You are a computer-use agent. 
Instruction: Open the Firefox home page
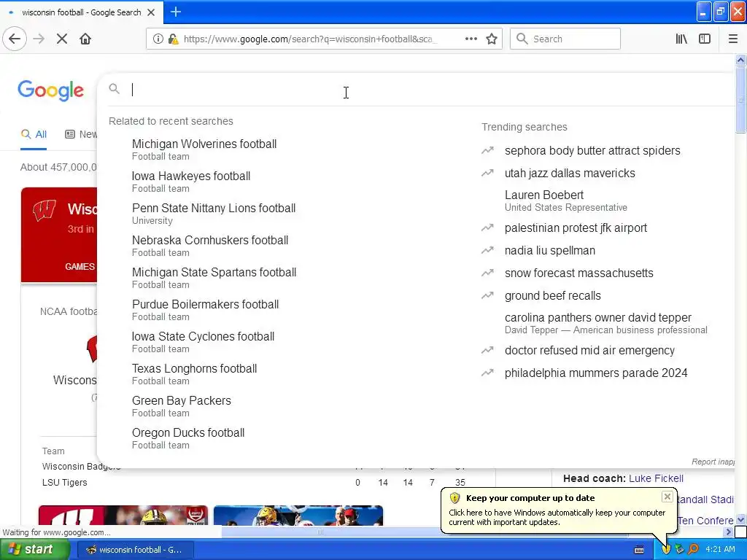pos(85,39)
